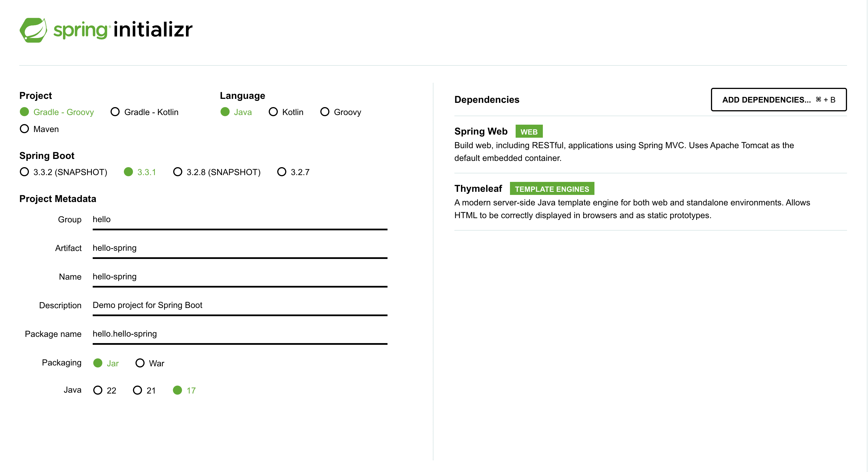
Task: Click the Language section heading
Action: point(243,95)
